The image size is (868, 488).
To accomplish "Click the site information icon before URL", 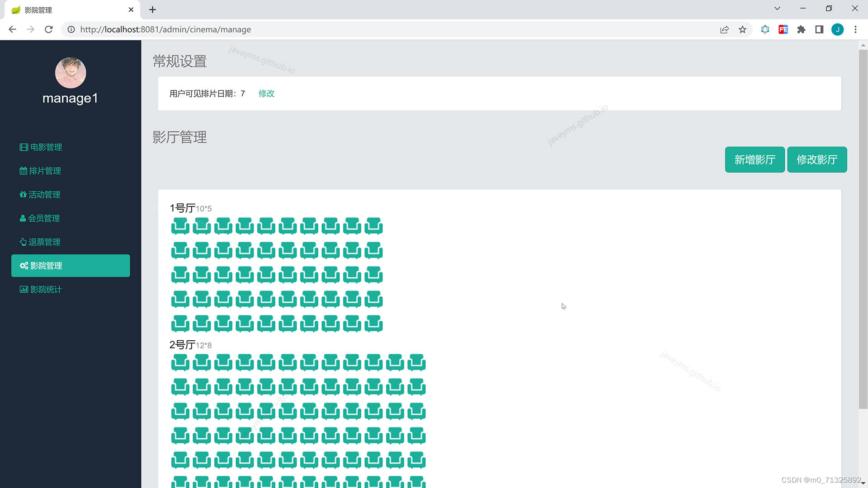I will (x=71, y=29).
